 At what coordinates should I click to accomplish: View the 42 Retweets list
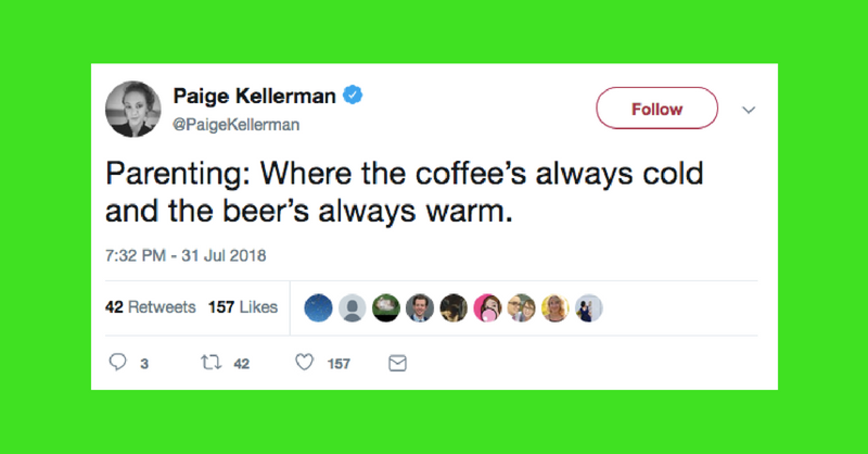click(150, 307)
